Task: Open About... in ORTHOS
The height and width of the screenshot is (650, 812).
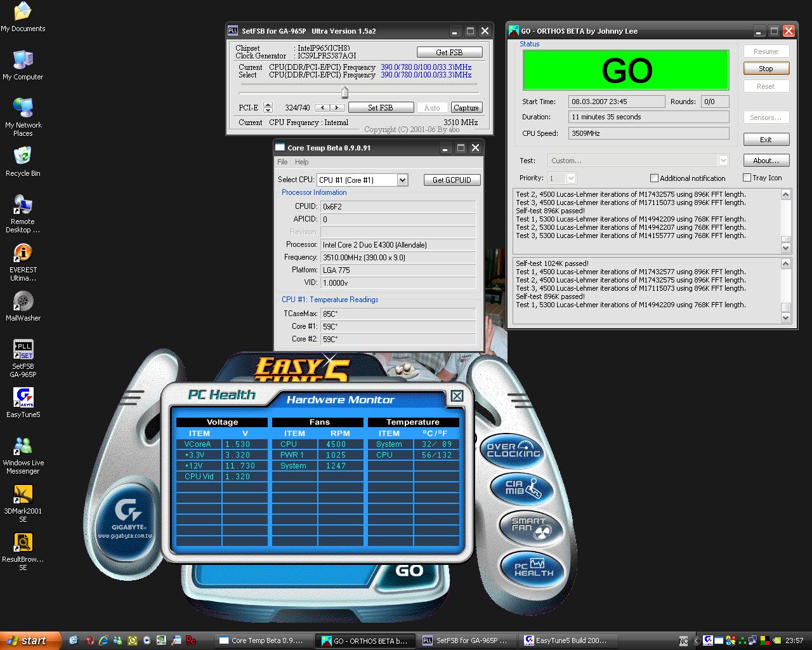Action: pyautogui.click(x=766, y=161)
